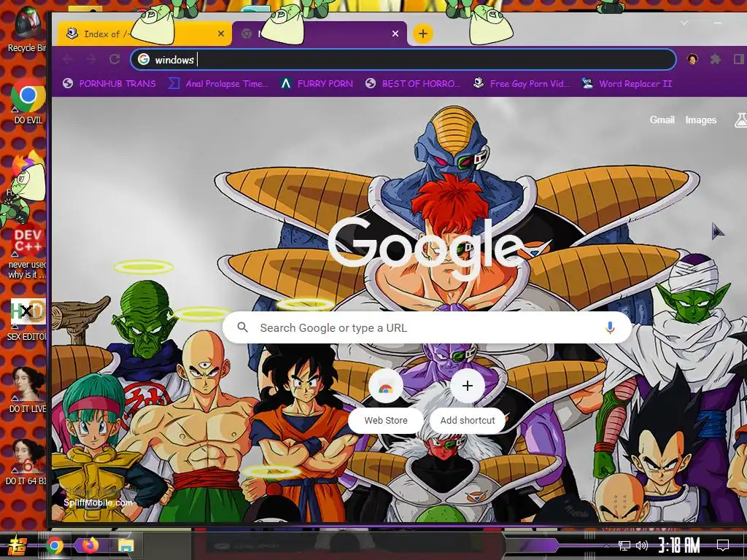
Task: Click the magnifier icon in the Google search box
Action: pos(242,327)
